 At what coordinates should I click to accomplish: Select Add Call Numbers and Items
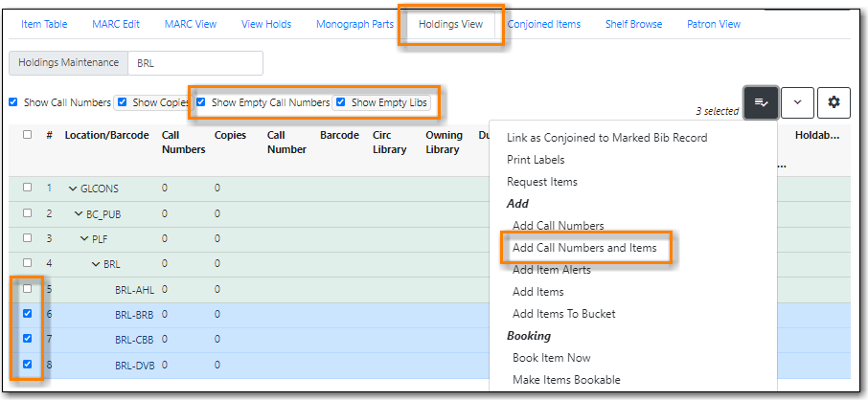point(584,248)
